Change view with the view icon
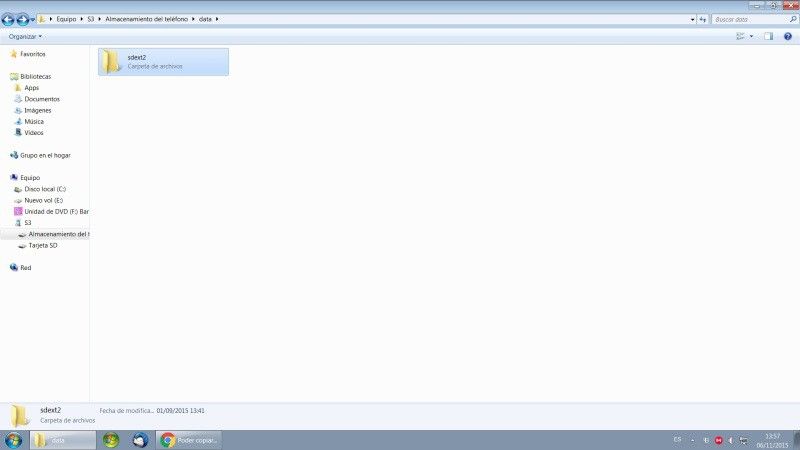This screenshot has height=450, width=800. [x=740, y=36]
